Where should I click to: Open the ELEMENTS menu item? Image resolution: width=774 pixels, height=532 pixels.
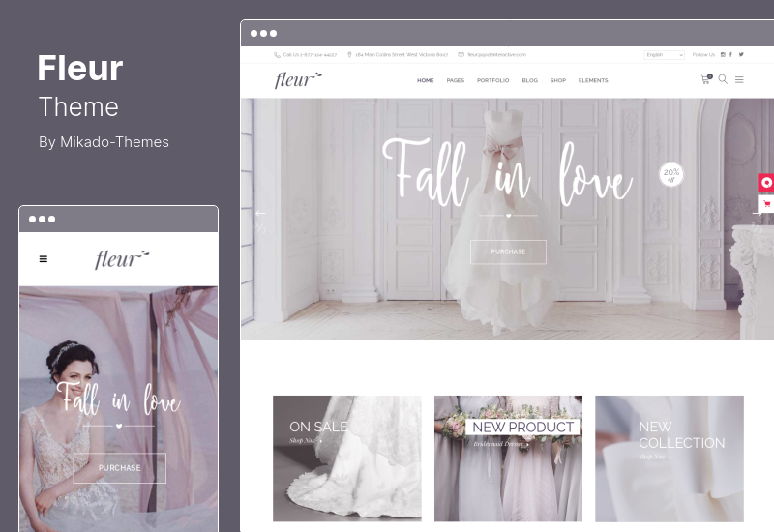593,80
